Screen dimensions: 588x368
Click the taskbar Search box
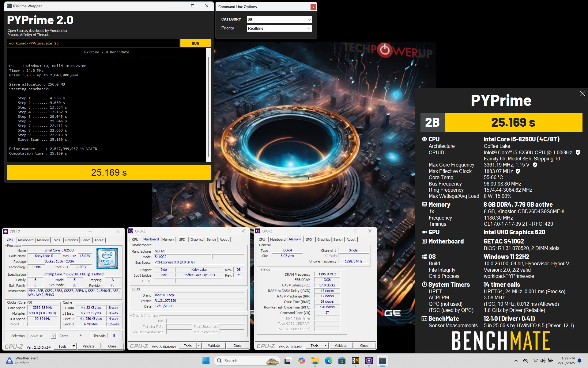pyautogui.click(x=247, y=361)
